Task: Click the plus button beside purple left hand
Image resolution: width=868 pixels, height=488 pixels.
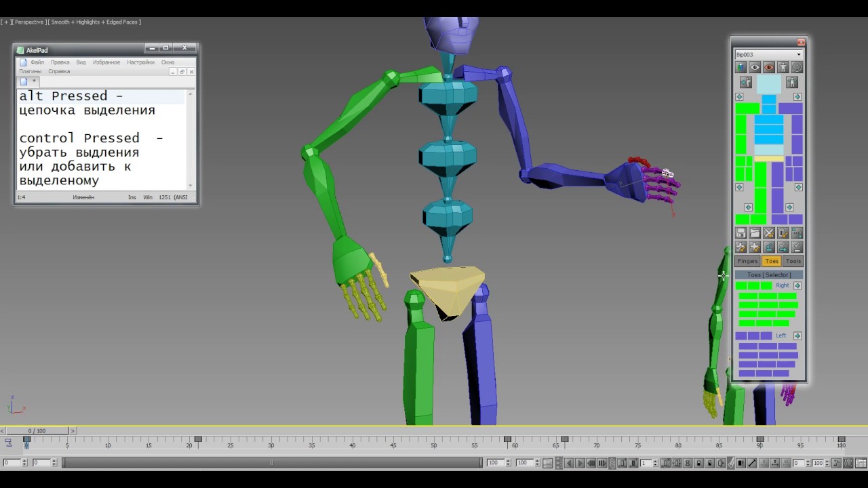Action: [798, 187]
